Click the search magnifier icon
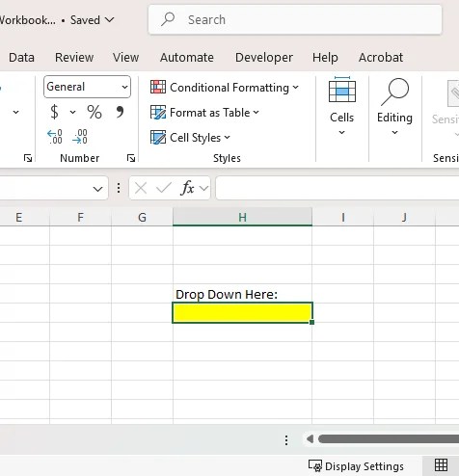The height and width of the screenshot is (476, 459). coord(168,19)
